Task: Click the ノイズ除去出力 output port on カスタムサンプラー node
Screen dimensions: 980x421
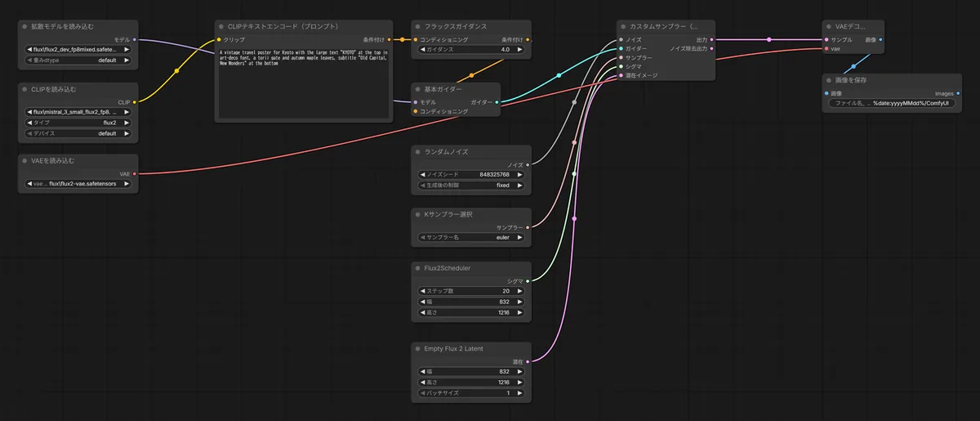Action: [x=712, y=48]
